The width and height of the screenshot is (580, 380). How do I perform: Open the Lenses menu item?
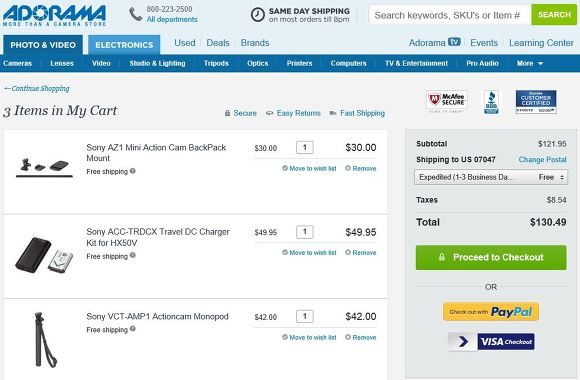[62, 63]
